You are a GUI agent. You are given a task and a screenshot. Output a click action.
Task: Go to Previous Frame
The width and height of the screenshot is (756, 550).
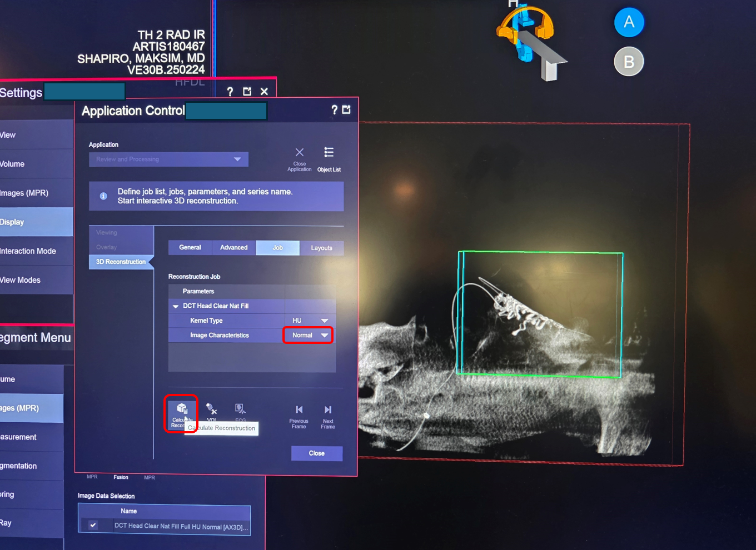pyautogui.click(x=299, y=410)
